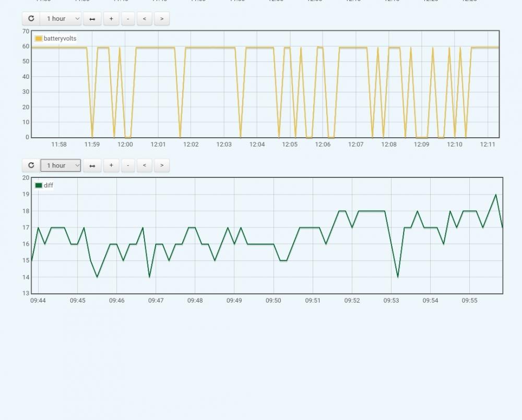Image resolution: width=522 pixels, height=420 pixels.
Task: Click the 09:53 time label on diff axis
Action: tap(391, 301)
